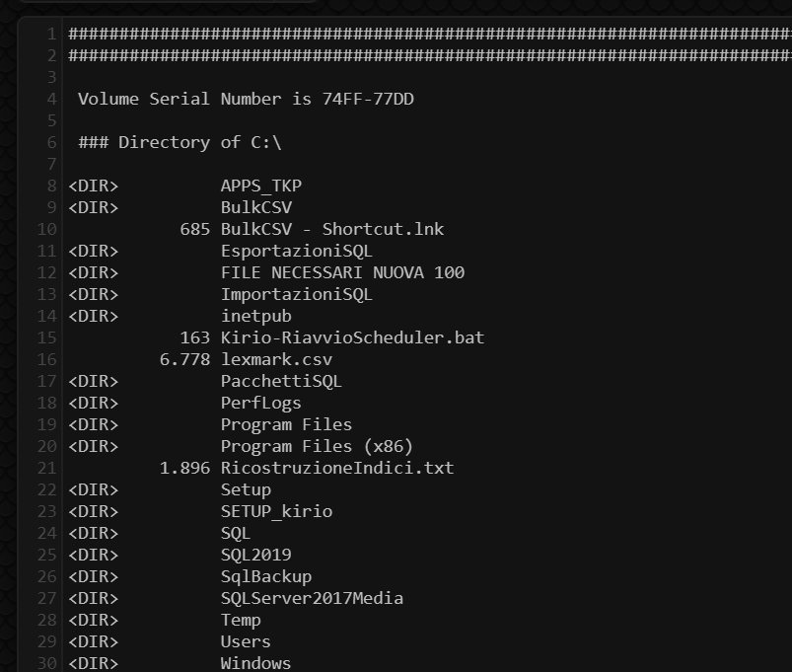
Task: Select the APPS_TKP directory entry
Action: tap(260, 186)
